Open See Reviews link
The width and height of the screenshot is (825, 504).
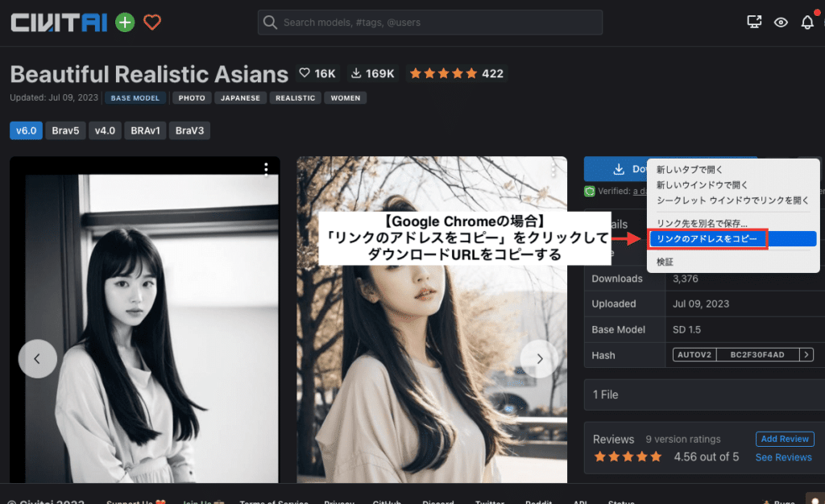[783, 457]
